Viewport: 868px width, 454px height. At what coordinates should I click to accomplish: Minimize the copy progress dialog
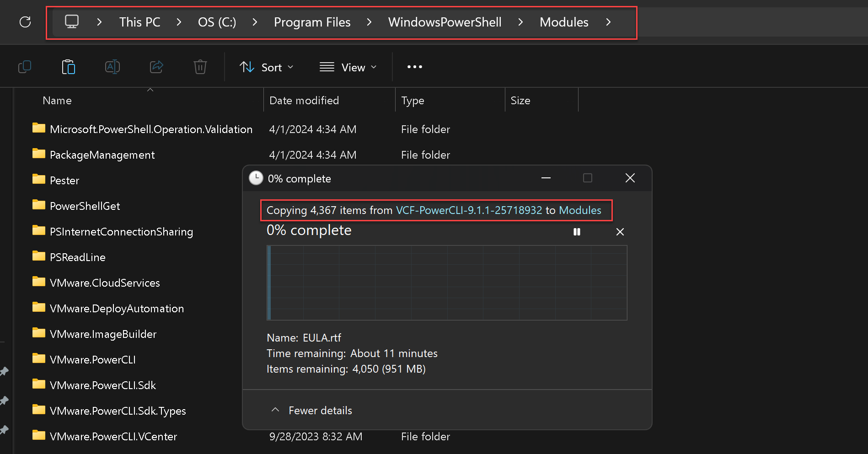pos(546,178)
